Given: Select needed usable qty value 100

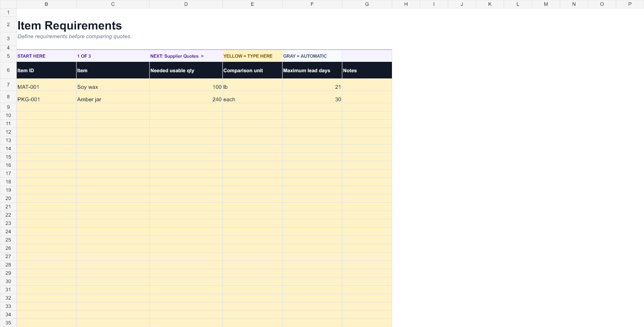Looking at the screenshot, I should click(x=186, y=85).
